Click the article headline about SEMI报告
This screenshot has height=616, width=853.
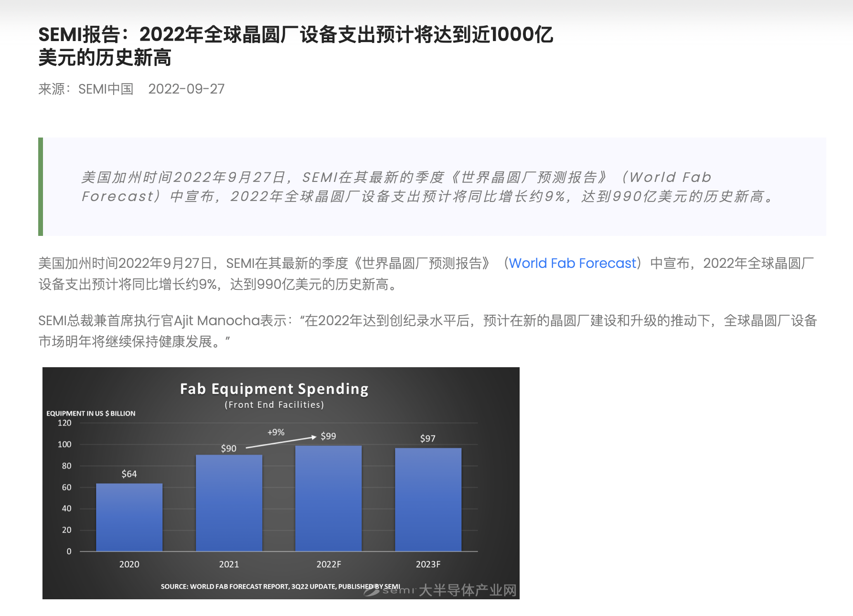[x=296, y=46]
